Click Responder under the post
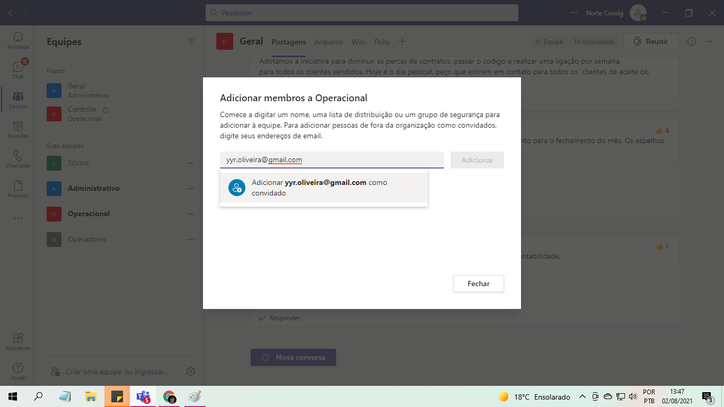This screenshot has height=407, width=724. pos(279,318)
